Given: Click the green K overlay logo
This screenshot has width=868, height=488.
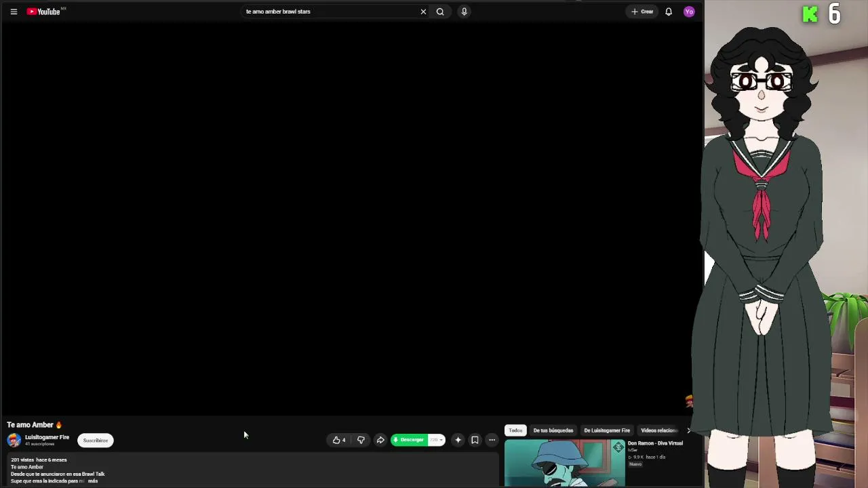Looking at the screenshot, I should 810,15.
